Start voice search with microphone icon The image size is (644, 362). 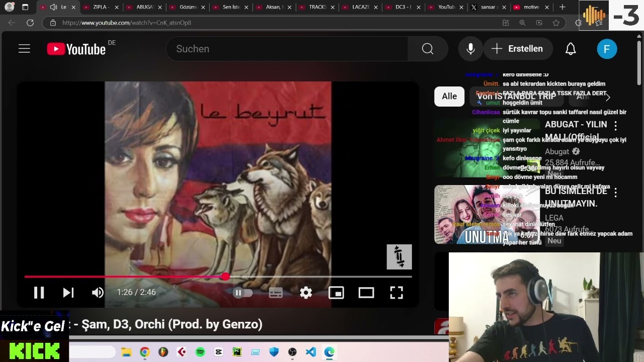(x=470, y=49)
